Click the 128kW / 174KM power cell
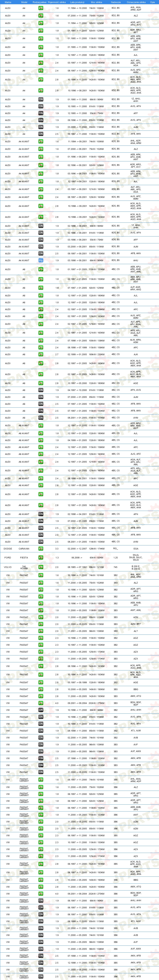The height and width of the screenshot is (980, 159). (x=96, y=549)
